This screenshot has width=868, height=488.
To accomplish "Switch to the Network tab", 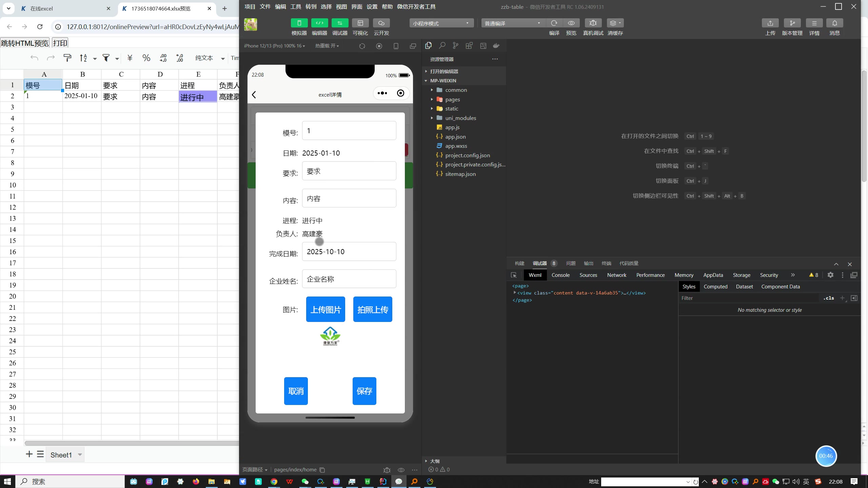I will (x=616, y=275).
